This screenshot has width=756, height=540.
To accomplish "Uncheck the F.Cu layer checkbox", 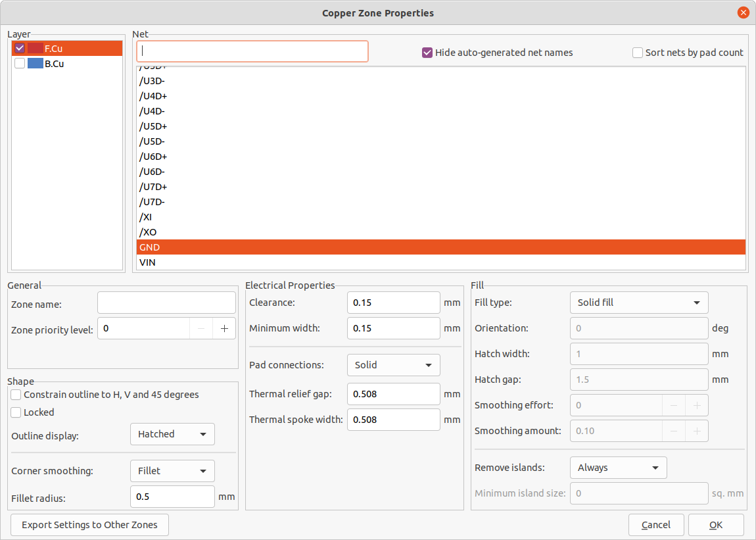I will [x=20, y=49].
